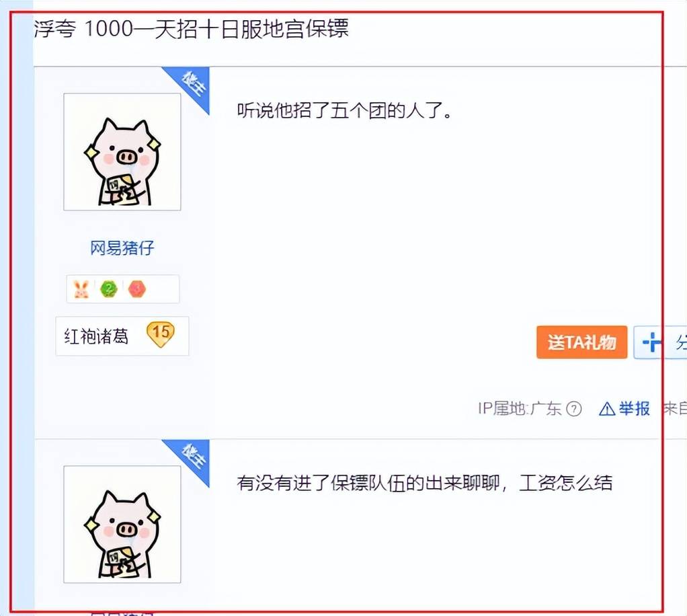Click the green hexagon badge numbered 2
This screenshot has width=687, height=616.
tap(109, 289)
